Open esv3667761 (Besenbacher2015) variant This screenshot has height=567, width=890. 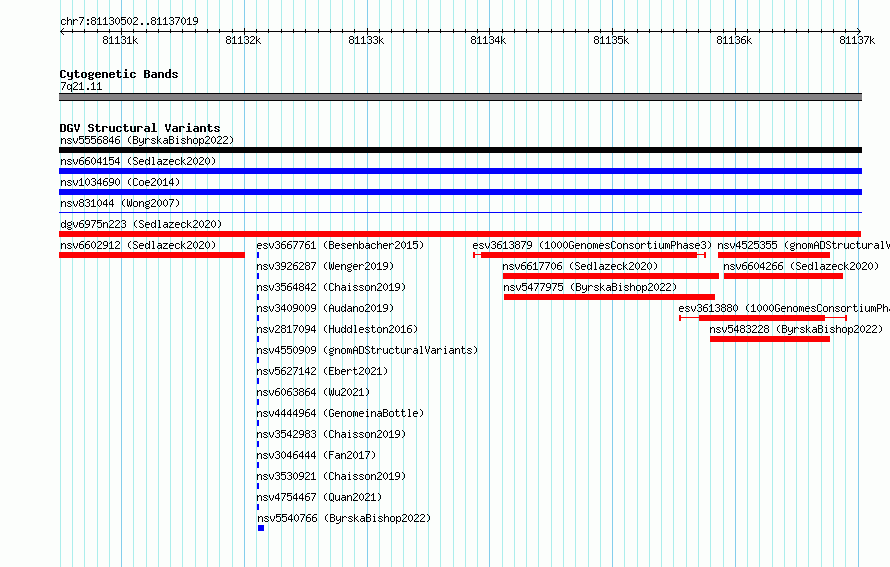pos(340,245)
